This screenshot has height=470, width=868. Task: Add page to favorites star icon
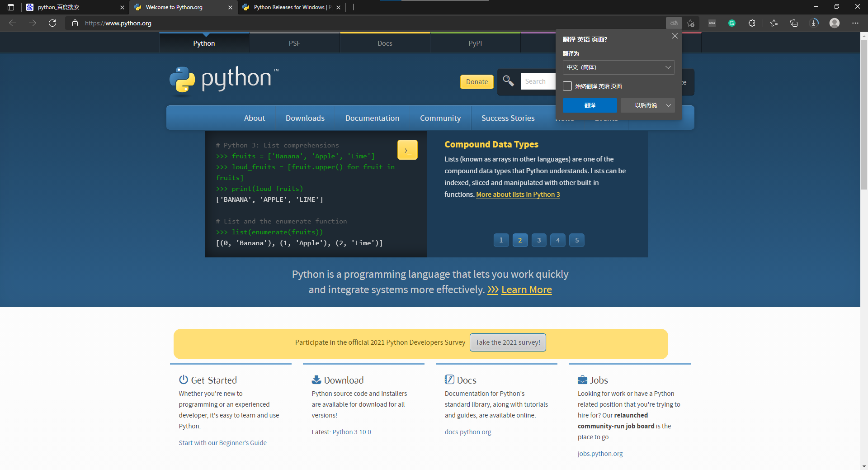690,23
